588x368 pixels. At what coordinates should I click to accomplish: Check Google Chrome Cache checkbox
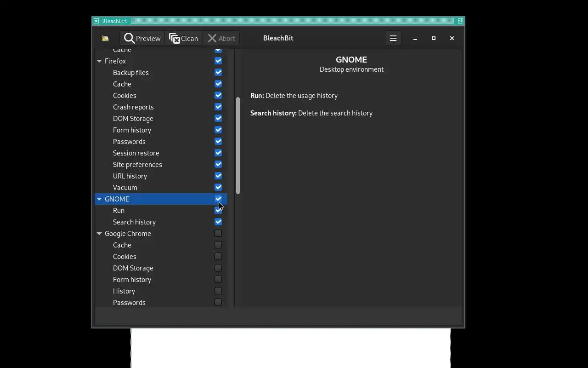pyautogui.click(x=218, y=245)
